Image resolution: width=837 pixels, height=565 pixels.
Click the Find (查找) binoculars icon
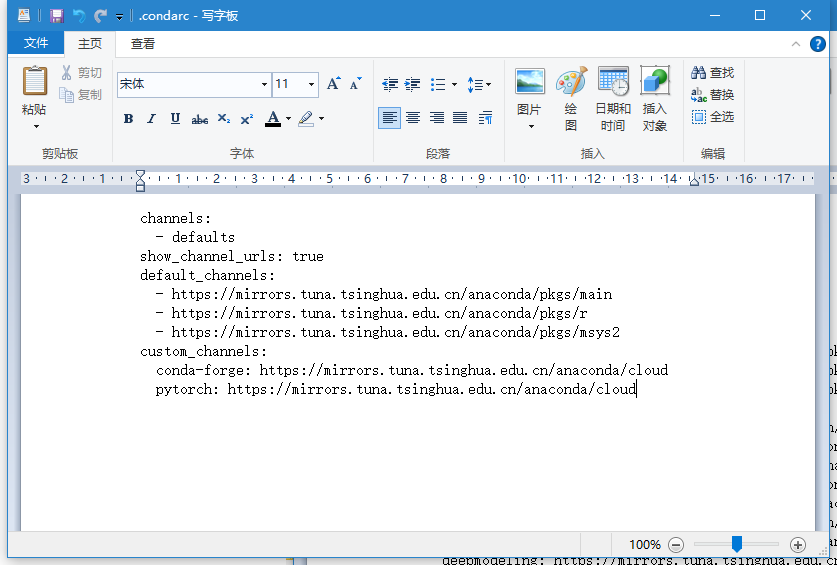pos(699,73)
